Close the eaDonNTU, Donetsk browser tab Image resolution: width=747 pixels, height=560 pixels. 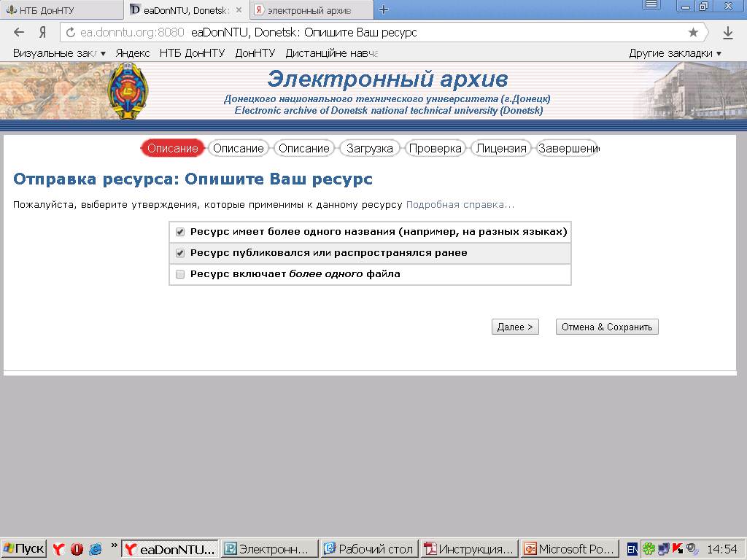tap(239, 10)
